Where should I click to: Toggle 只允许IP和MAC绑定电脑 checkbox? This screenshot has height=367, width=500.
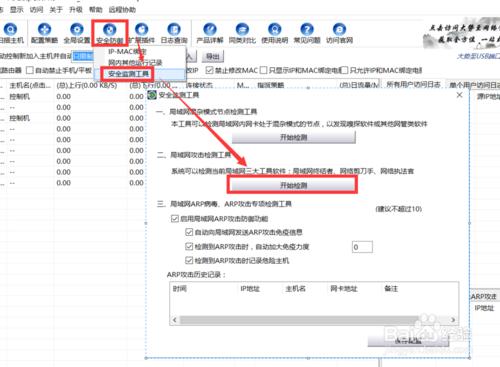point(344,70)
